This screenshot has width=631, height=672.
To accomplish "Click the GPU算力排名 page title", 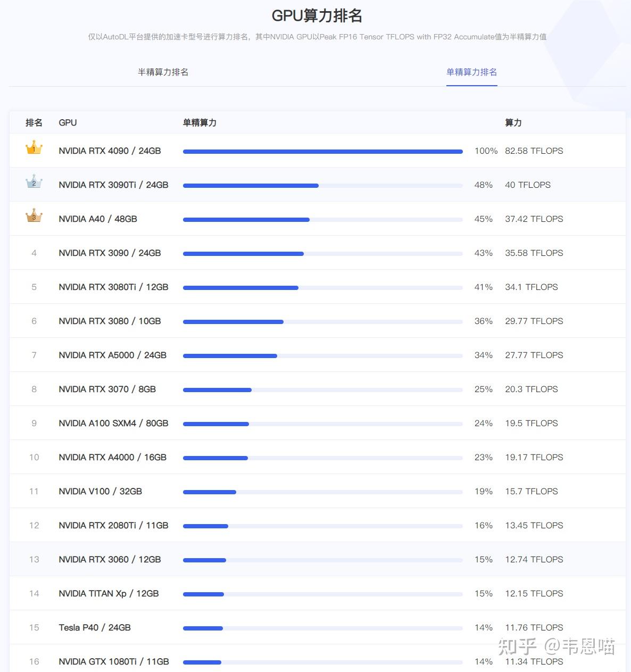I will coord(317,16).
